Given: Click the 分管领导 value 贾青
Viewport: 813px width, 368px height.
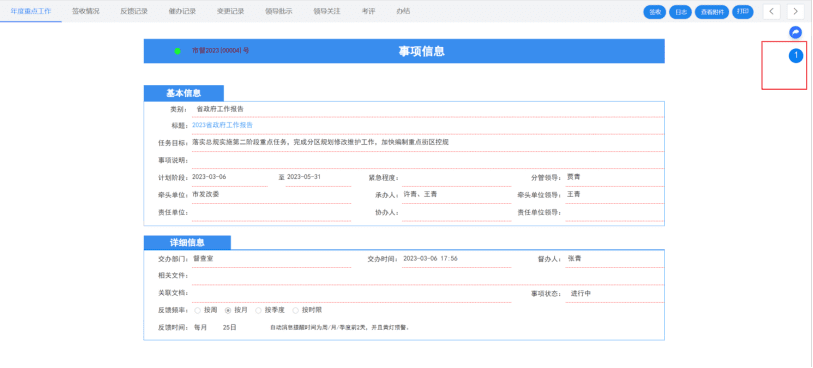Looking at the screenshot, I should [x=573, y=177].
